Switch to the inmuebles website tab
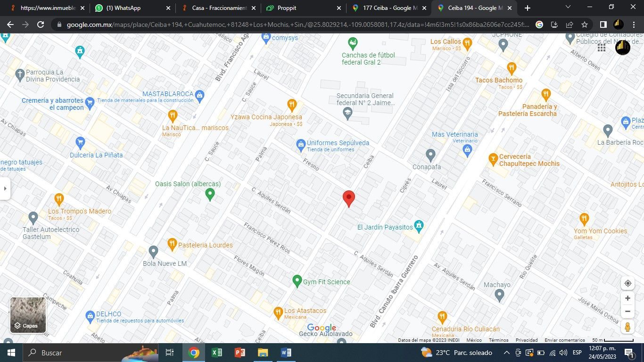Viewport: 644px width, 362px height. click(x=46, y=8)
